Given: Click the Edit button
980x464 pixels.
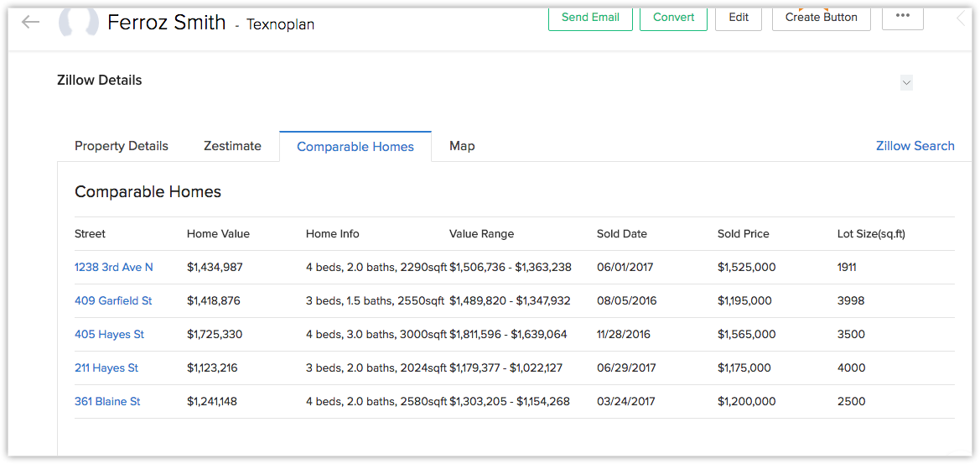Looking at the screenshot, I should [x=738, y=18].
